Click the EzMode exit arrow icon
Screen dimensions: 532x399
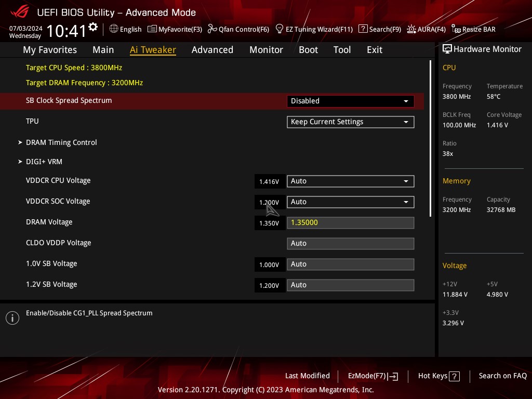[393, 376]
